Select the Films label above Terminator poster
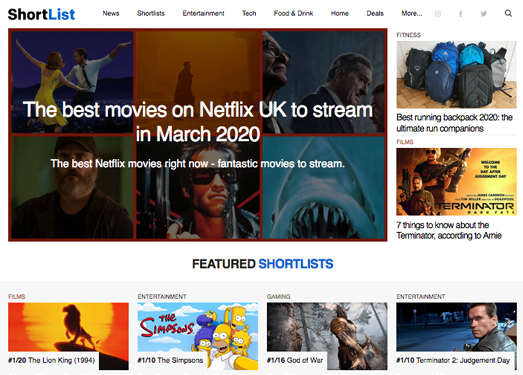The image size is (523, 375). click(x=405, y=142)
